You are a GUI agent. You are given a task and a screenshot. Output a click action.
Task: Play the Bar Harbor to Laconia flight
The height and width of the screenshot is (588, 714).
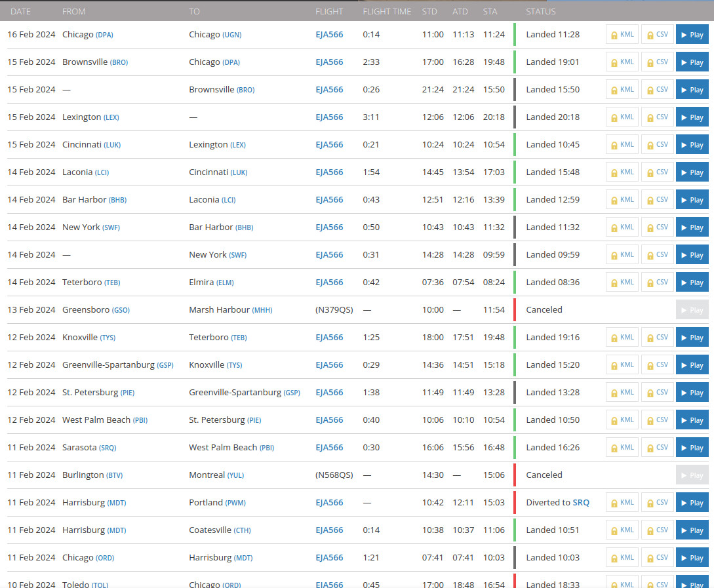[692, 200]
